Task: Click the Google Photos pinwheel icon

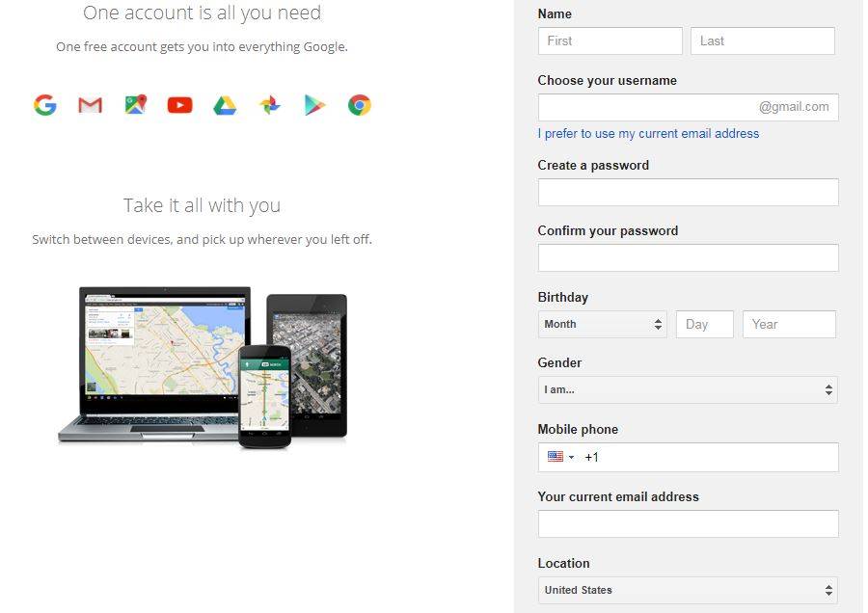Action: (x=270, y=105)
